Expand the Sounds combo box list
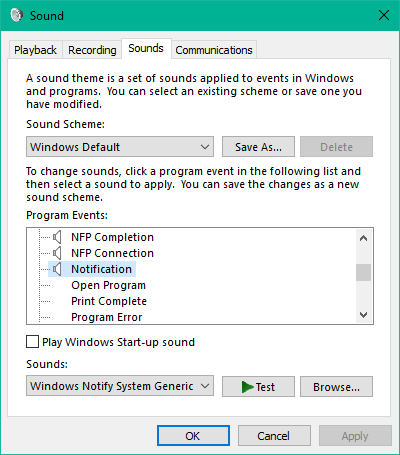Image resolution: width=400 pixels, height=455 pixels. pos(120,386)
